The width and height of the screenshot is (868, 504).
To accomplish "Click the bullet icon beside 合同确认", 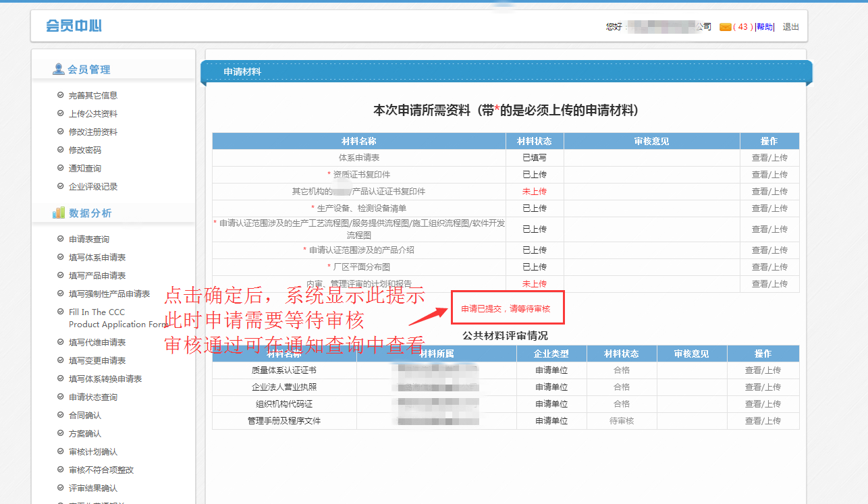I will (x=61, y=415).
